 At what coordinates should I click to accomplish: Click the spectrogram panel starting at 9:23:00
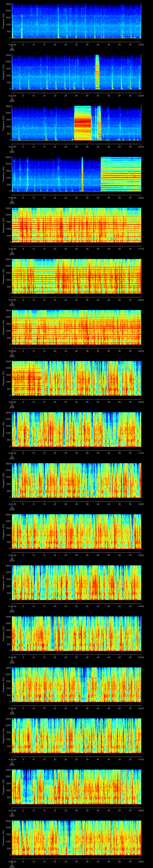[76, 72]
